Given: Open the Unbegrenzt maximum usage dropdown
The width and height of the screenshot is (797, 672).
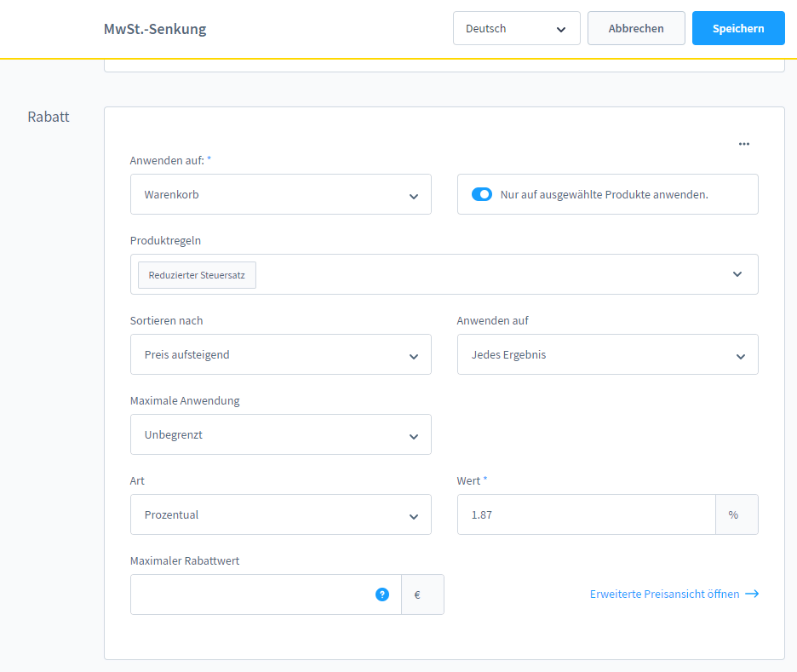Looking at the screenshot, I should (281, 434).
